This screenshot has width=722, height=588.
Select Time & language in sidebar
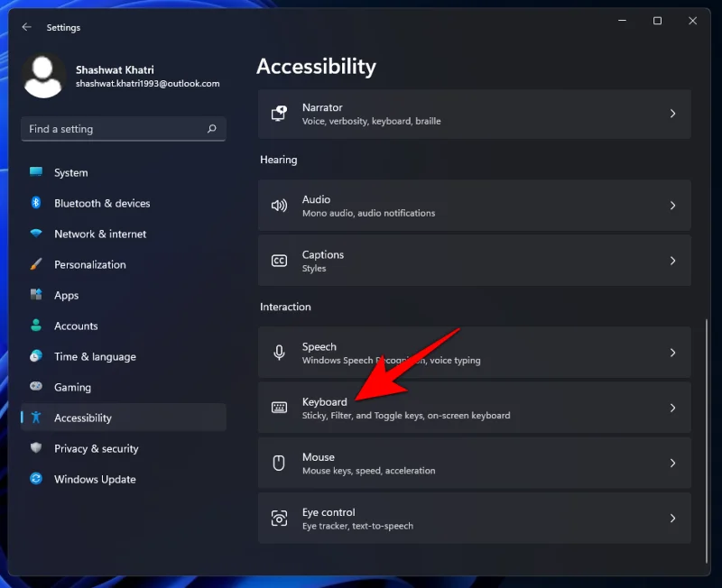96,356
